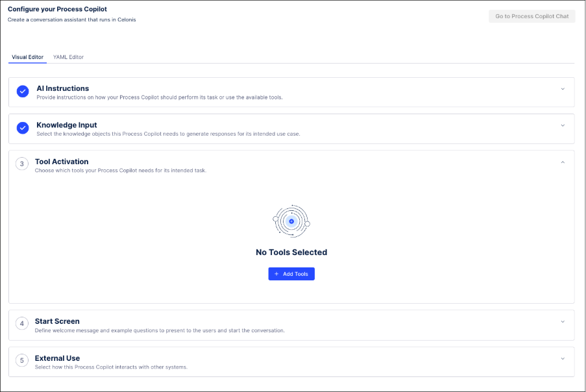Expand the Knowledge Input section chevron

[563, 125]
